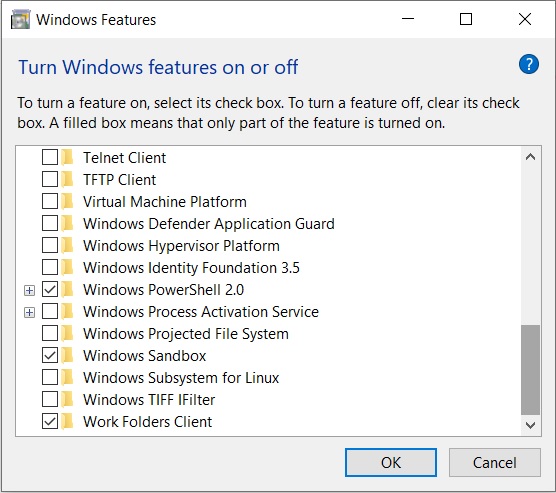Select the Windows Defender Application Guard item
Screen dimensions: 556x493
tap(208, 224)
